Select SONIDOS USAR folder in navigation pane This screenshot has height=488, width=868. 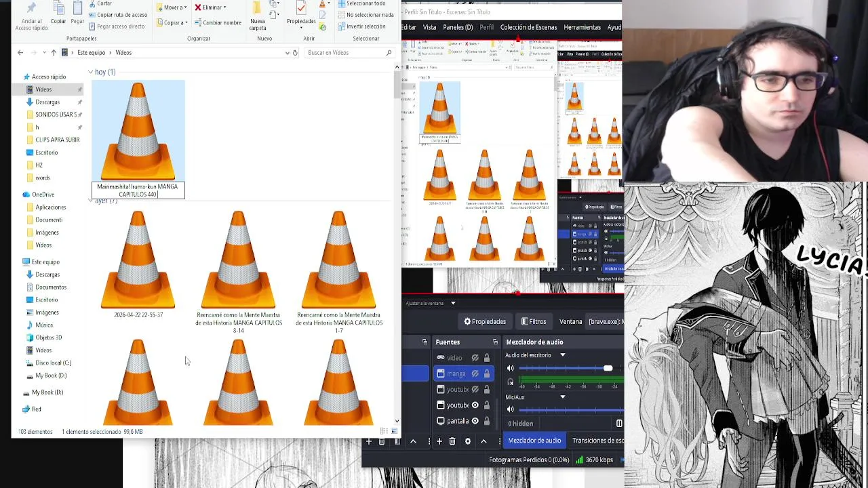pyautogui.click(x=54, y=115)
